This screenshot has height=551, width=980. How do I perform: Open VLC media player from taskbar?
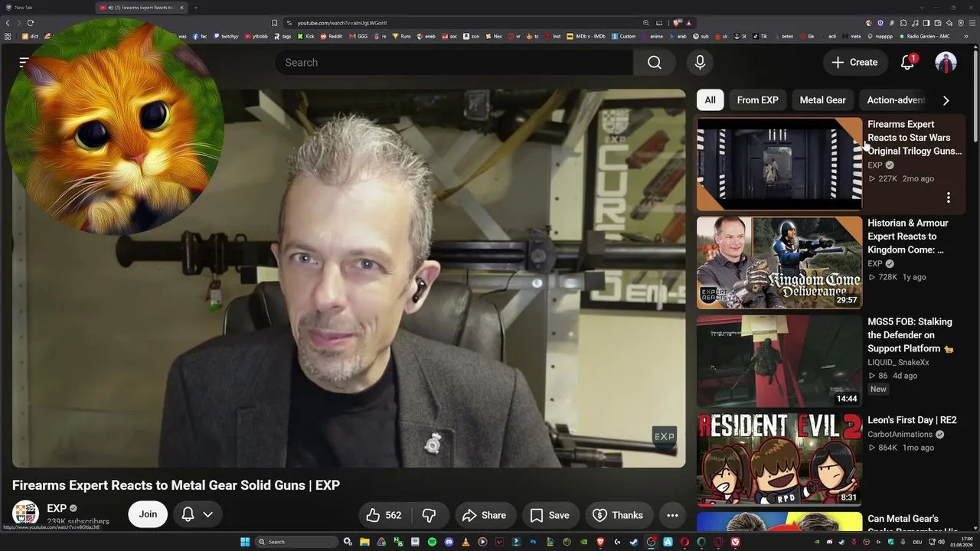[465, 542]
